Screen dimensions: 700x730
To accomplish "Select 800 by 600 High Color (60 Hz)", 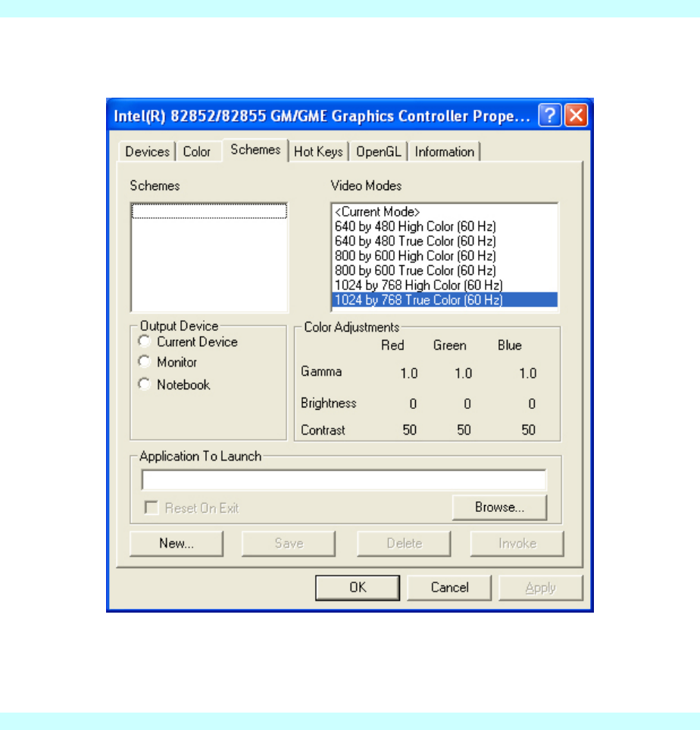I will (x=445, y=256).
